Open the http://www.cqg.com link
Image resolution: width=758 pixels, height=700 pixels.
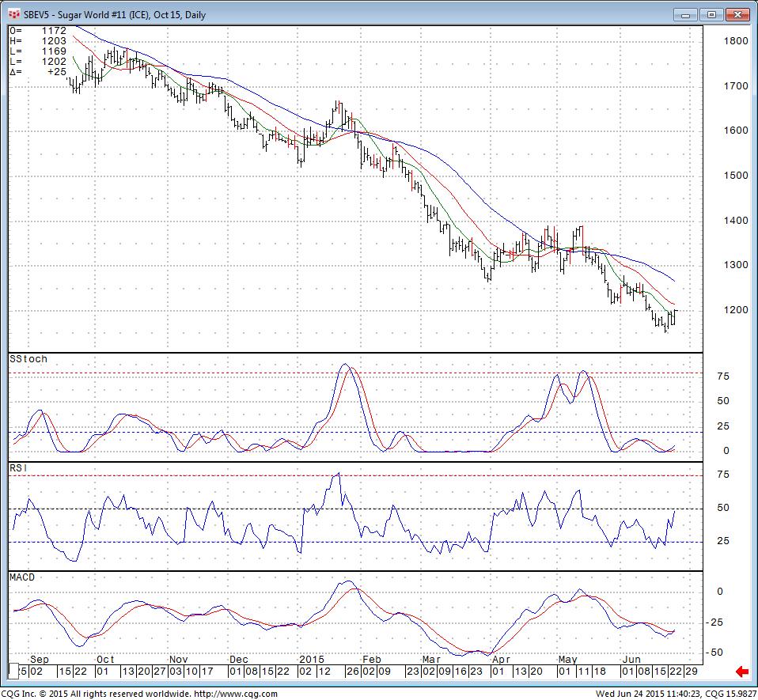pos(236,694)
